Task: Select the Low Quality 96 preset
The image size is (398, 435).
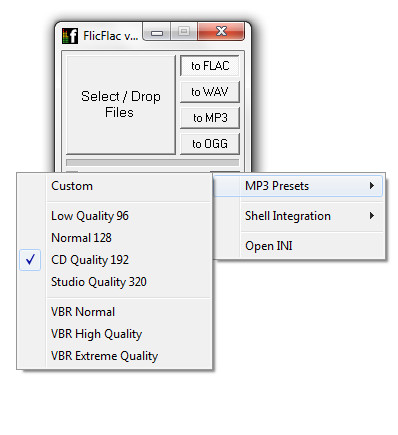Action: pos(114,216)
